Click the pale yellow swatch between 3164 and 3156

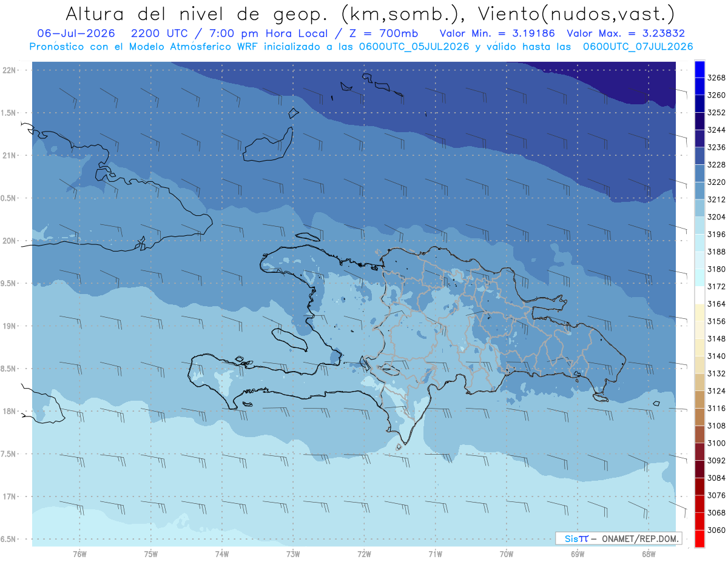699,312
